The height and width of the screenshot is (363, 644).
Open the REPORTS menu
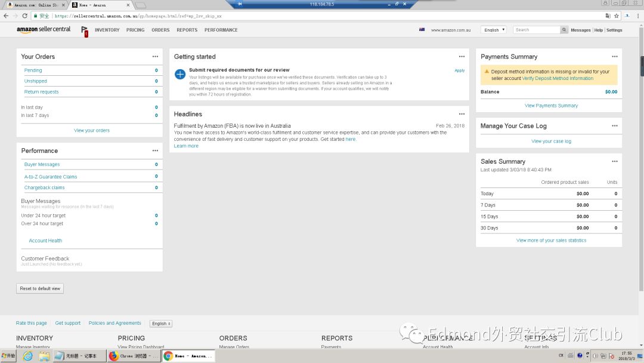(187, 30)
